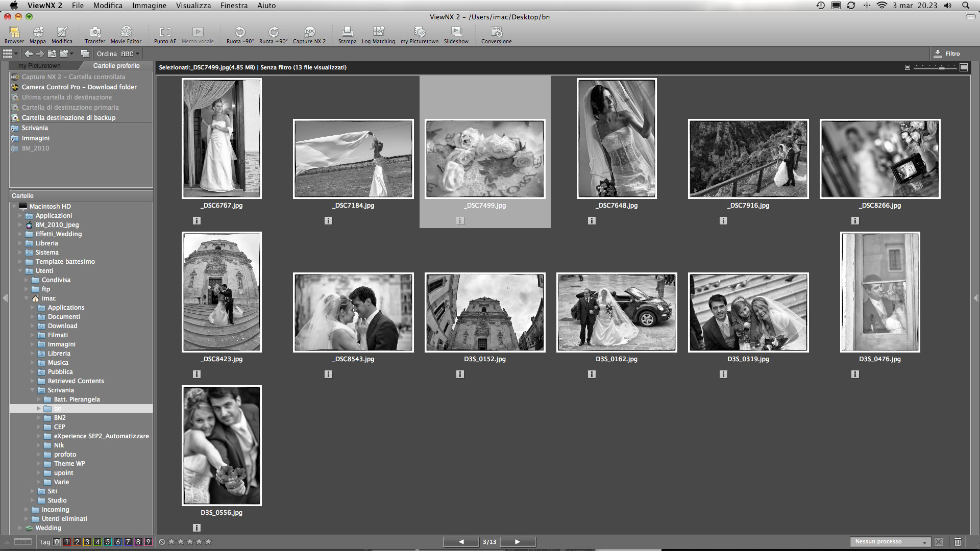
Task: Open Spotlight search in menu bar
Action: click(966, 5)
